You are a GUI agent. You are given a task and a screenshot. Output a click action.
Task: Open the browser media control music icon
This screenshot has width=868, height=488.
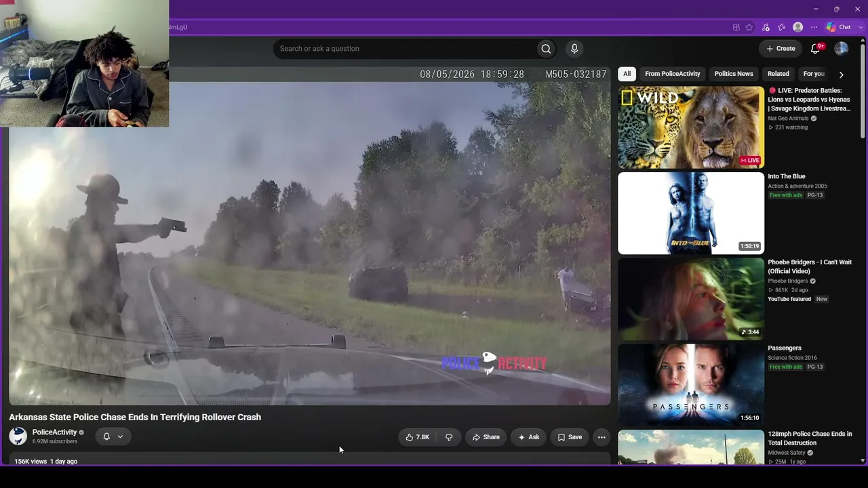click(x=766, y=27)
